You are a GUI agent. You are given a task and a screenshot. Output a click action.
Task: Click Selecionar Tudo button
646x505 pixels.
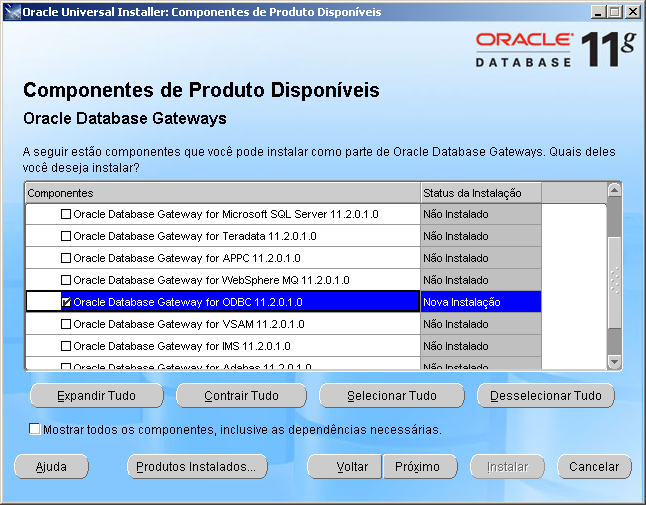392,395
